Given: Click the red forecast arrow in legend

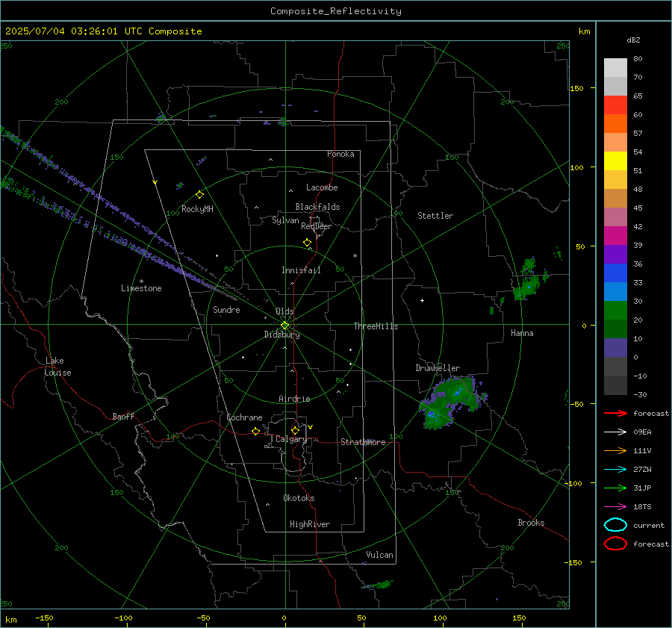Looking at the screenshot, I should click(615, 413).
